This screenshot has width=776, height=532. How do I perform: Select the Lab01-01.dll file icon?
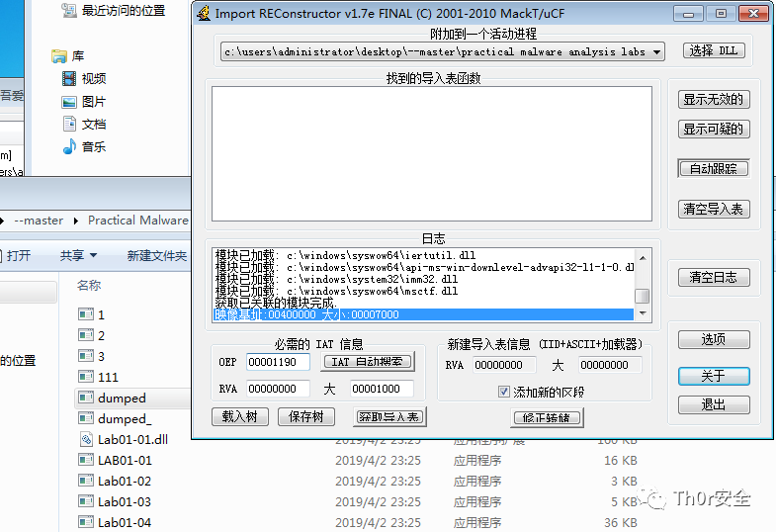86,439
